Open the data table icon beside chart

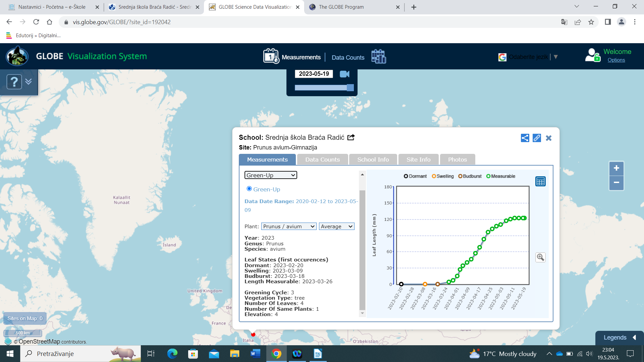click(540, 181)
